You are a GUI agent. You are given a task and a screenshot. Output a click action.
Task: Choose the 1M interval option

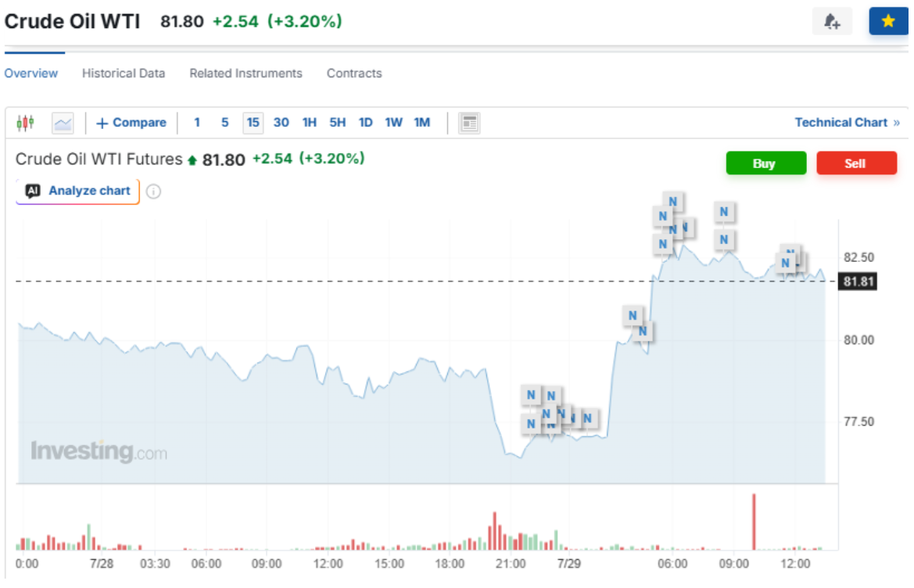pyautogui.click(x=422, y=123)
